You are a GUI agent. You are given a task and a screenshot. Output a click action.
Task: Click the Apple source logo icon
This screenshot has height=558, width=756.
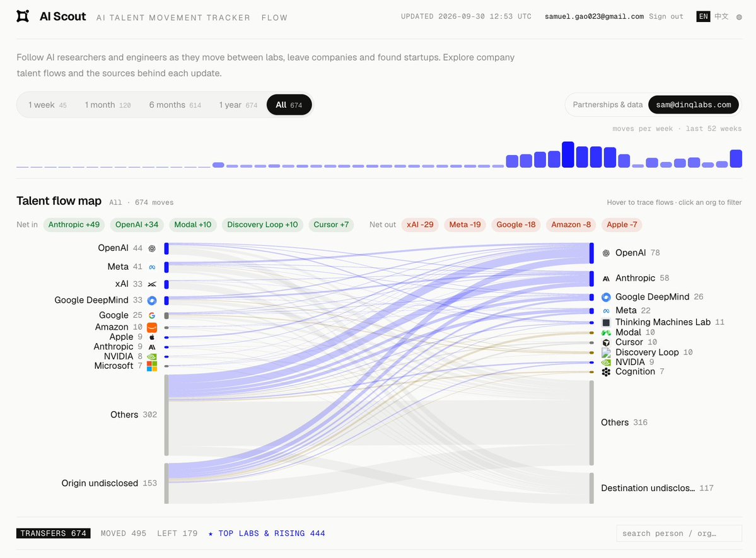tap(152, 337)
